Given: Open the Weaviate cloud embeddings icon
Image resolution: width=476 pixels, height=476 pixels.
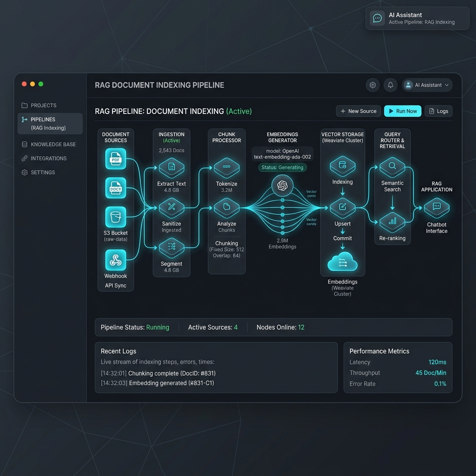Looking at the screenshot, I should coord(343,262).
